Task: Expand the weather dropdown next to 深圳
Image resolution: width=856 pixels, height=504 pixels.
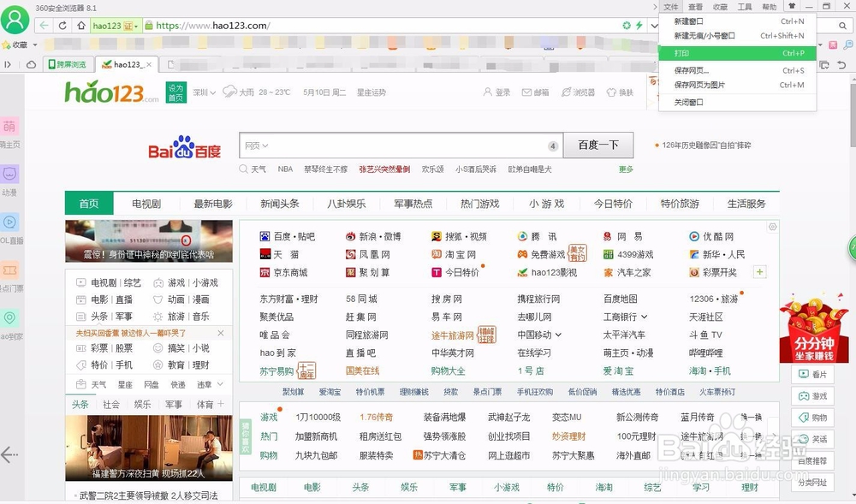Action: point(214,92)
